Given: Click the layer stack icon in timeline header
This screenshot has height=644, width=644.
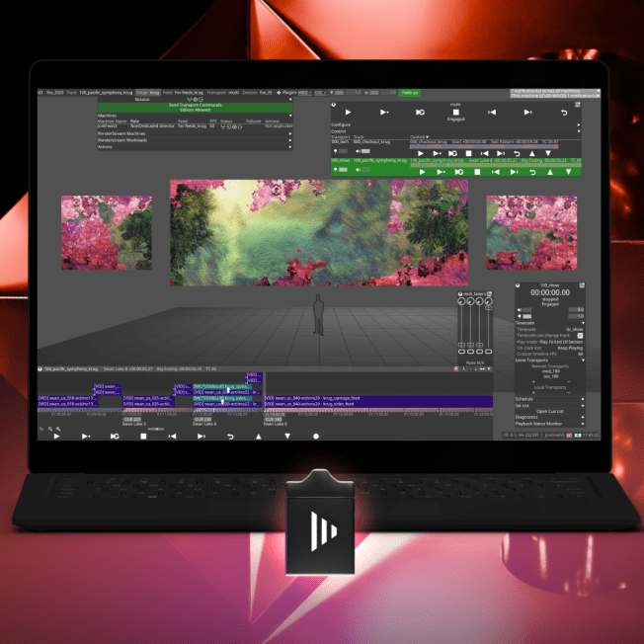Looking at the screenshot, I should click(456, 369).
